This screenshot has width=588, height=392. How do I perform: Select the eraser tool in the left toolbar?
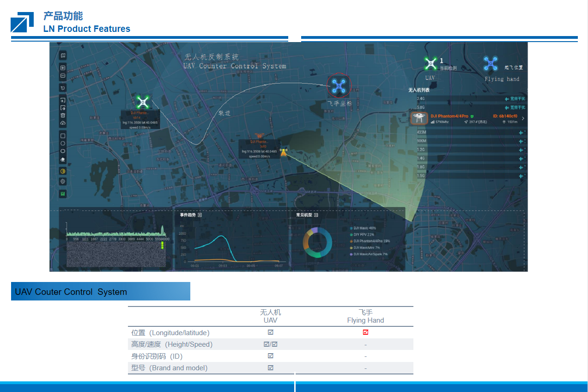point(63,159)
